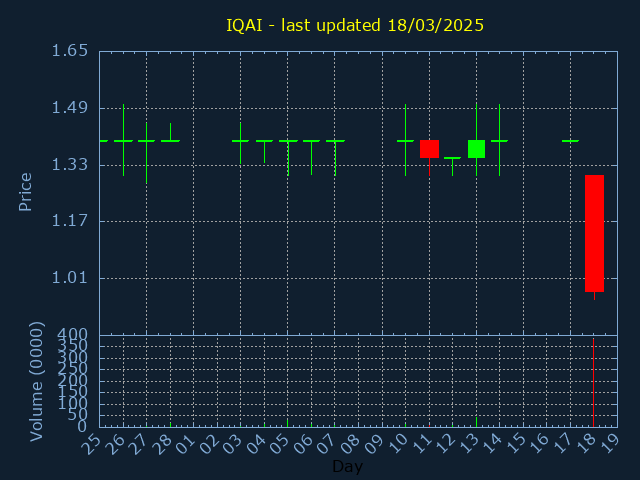Screen dimensions: 640x480
Task: Click the day 14 candle cross
Action: 499,140
